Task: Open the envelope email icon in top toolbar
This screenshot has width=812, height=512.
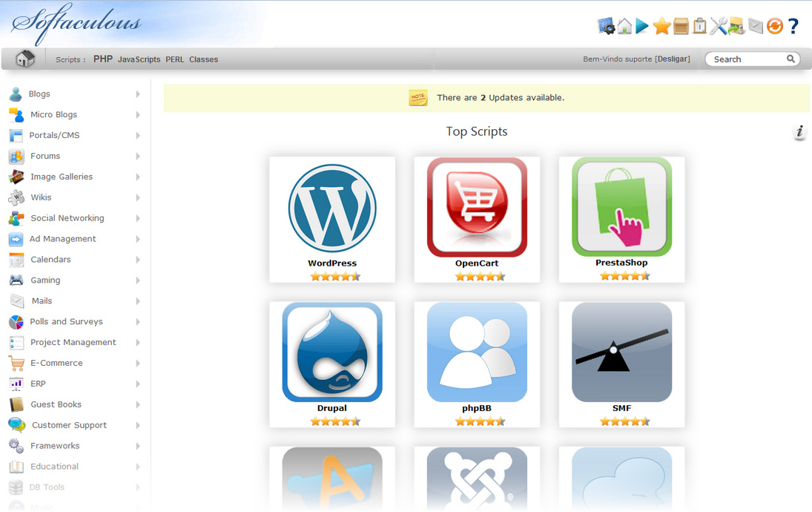Action: click(755, 27)
